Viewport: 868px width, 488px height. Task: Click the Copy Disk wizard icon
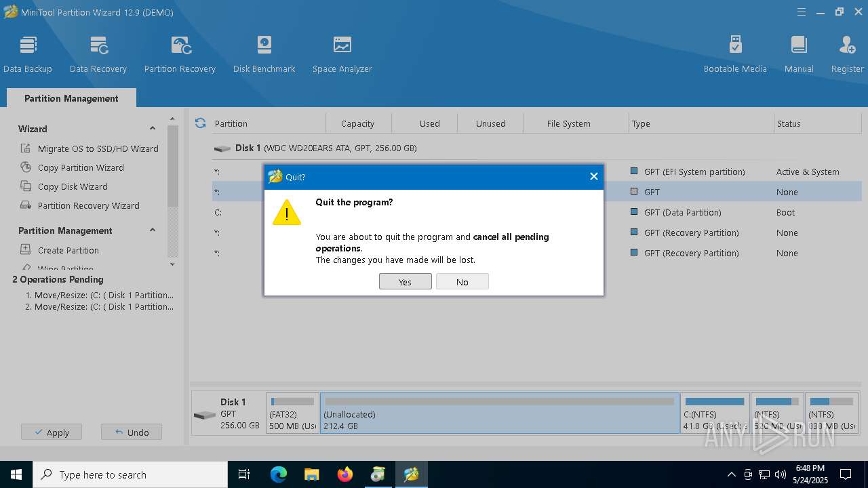click(x=26, y=186)
